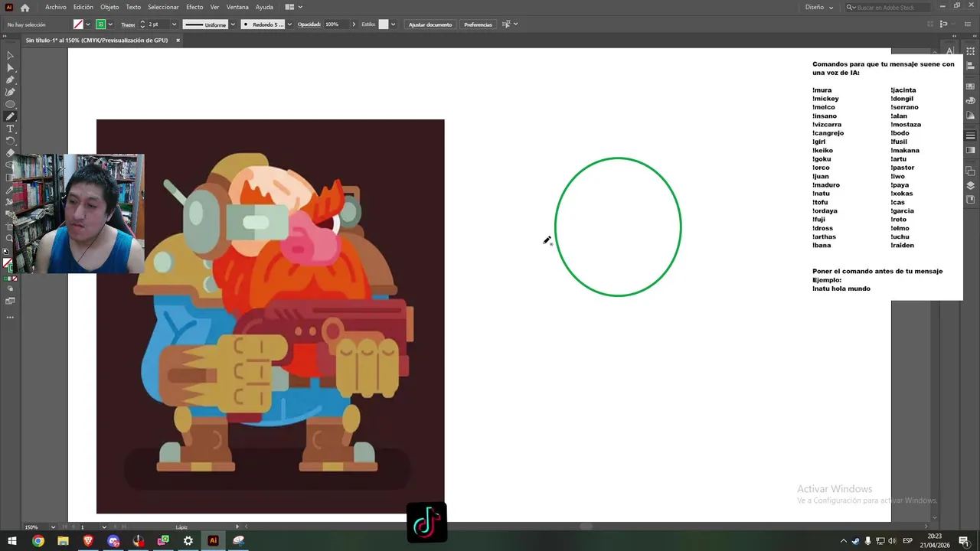Open the artboard navigation dropdown
Image resolution: width=980 pixels, height=551 pixels.
pos(104,527)
